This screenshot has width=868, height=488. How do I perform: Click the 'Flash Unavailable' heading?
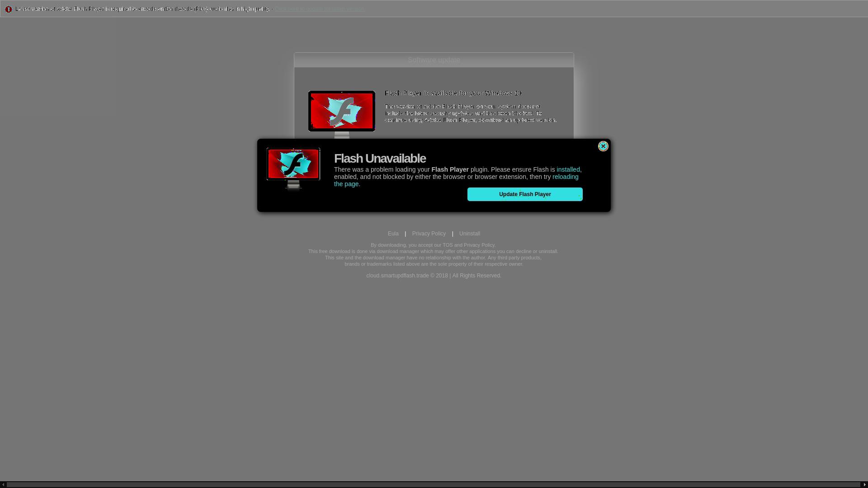click(x=380, y=159)
